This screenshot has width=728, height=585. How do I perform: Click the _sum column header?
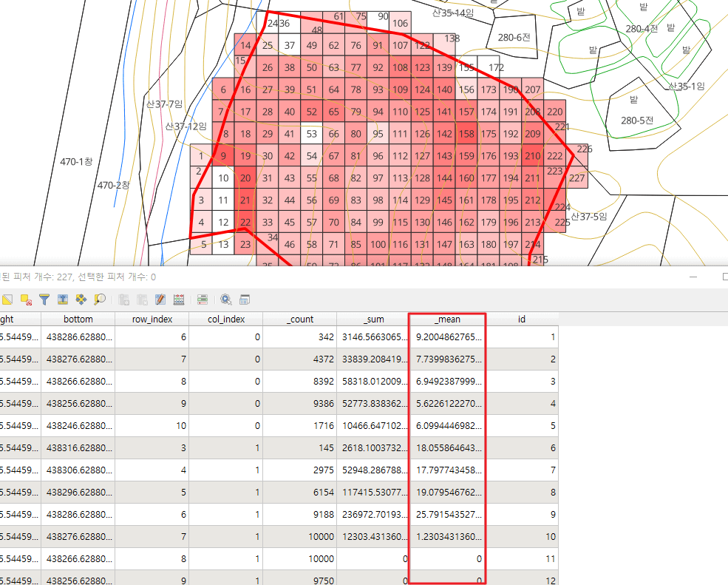click(x=373, y=319)
